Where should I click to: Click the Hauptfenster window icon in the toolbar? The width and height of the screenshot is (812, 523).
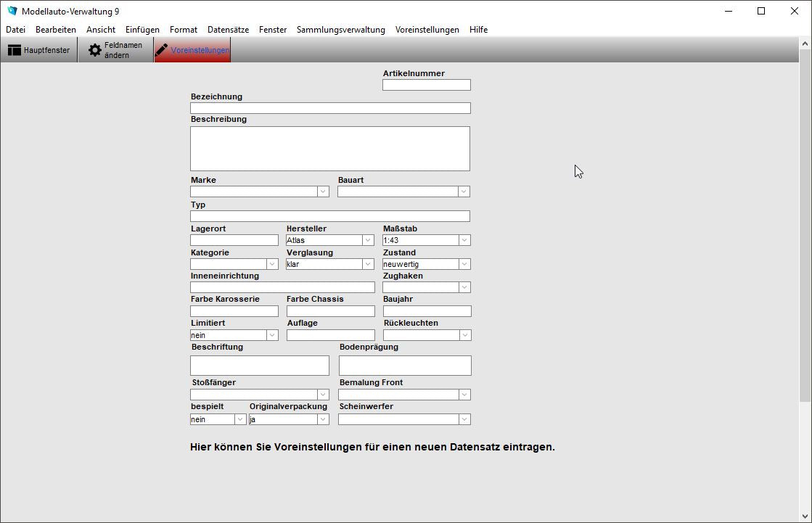tap(15, 49)
